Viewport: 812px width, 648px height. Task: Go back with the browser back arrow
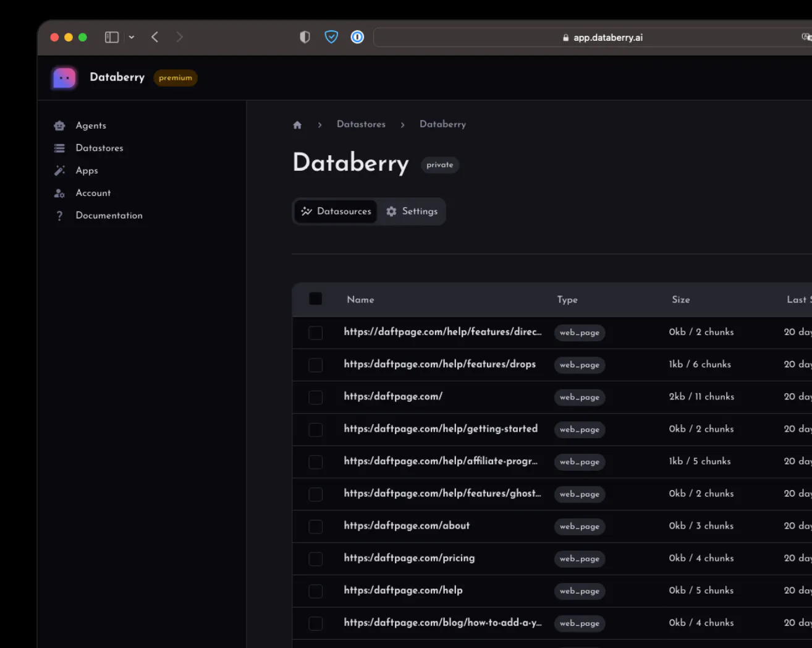[x=155, y=38]
